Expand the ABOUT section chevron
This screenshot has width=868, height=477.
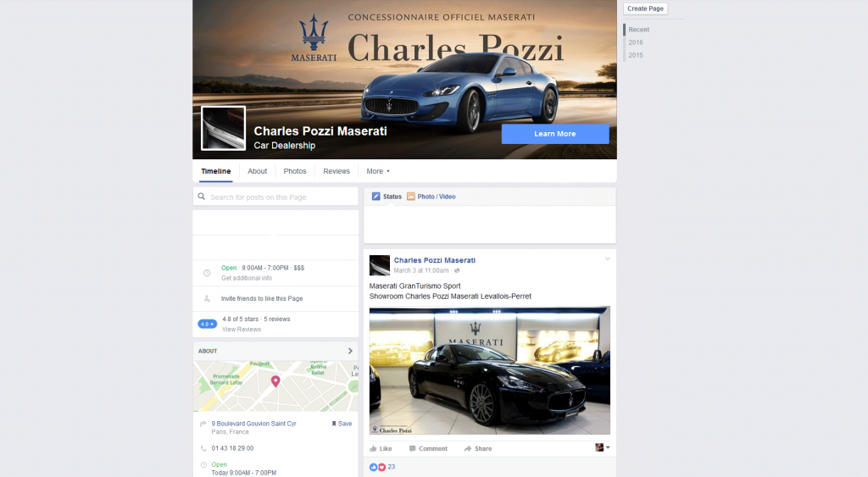coord(350,351)
